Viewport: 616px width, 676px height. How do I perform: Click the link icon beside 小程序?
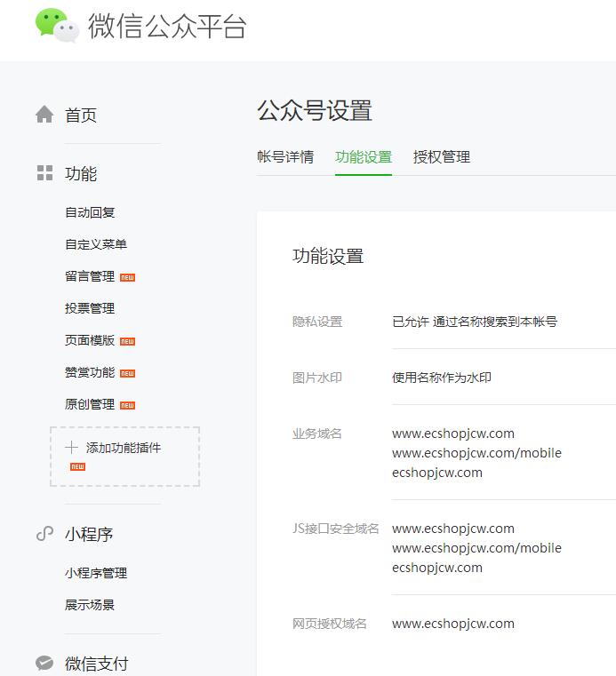pyautogui.click(x=44, y=534)
